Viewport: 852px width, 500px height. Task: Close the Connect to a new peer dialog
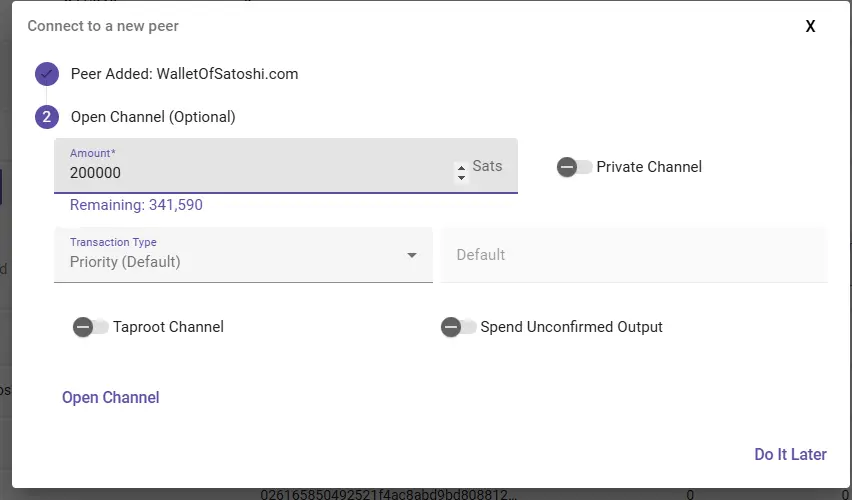810,26
